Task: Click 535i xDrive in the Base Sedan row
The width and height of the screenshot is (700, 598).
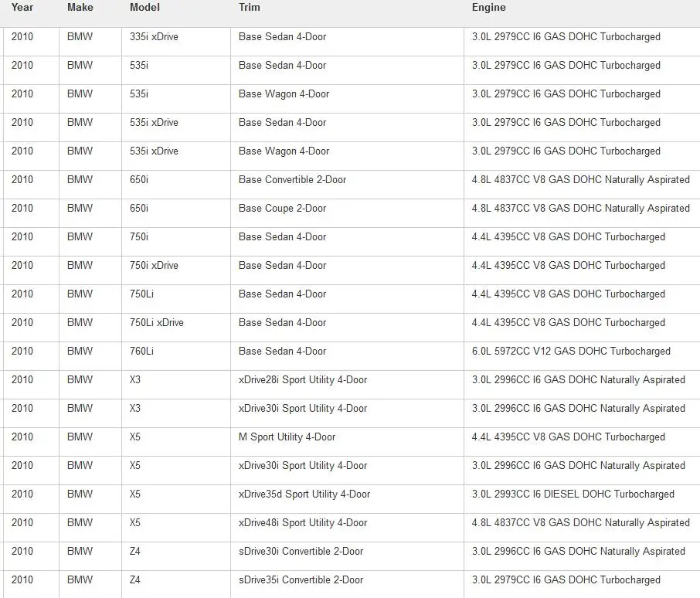Action: (x=154, y=122)
